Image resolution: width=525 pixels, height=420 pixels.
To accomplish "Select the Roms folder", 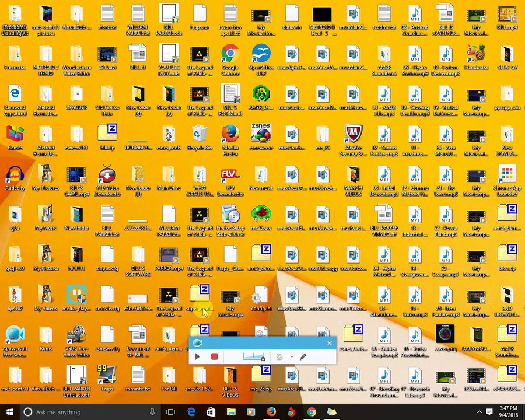I will click(x=46, y=339).
